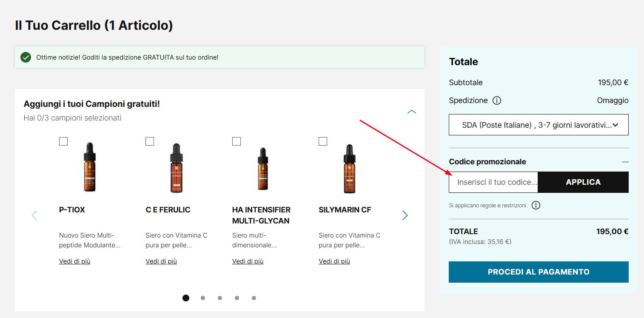Image resolution: width=644 pixels, height=318 pixels.
Task: Collapse the Codice promozionale section
Action: point(625,162)
